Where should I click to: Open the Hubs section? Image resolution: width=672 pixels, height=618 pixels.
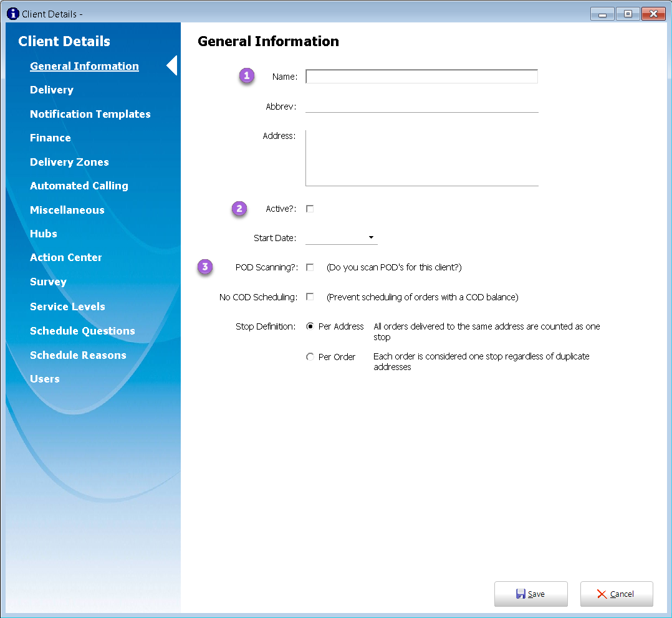[x=44, y=234]
